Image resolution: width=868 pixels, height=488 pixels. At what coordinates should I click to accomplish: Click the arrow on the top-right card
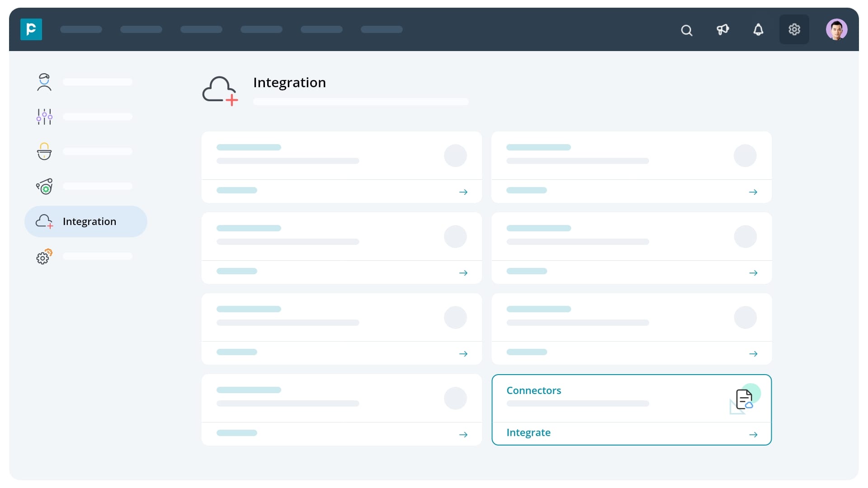[x=754, y=192]
